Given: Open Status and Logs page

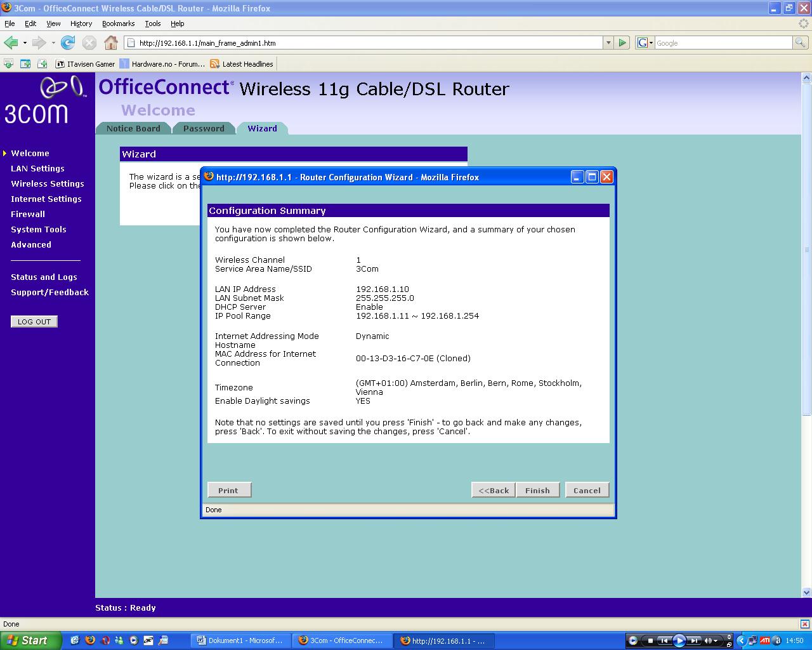Looking at the screenshot, I should pos(44,277).
